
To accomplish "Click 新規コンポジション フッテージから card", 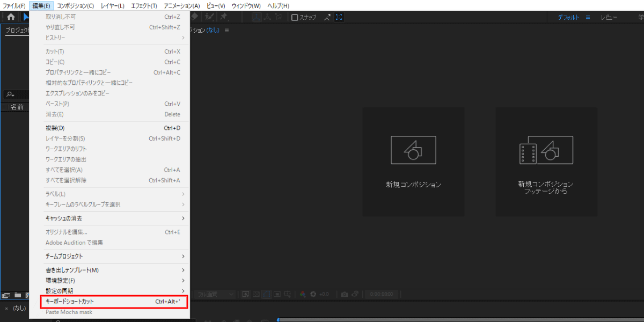I will point(546,162).
